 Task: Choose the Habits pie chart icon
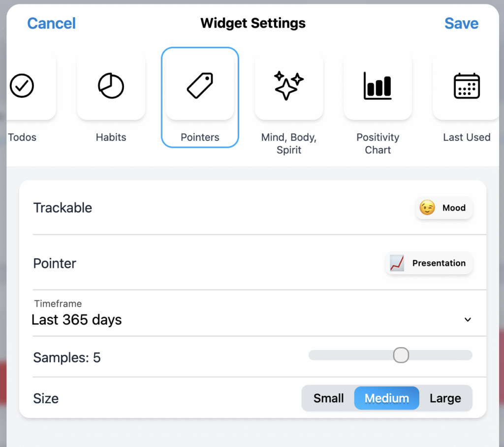[111, 86]
